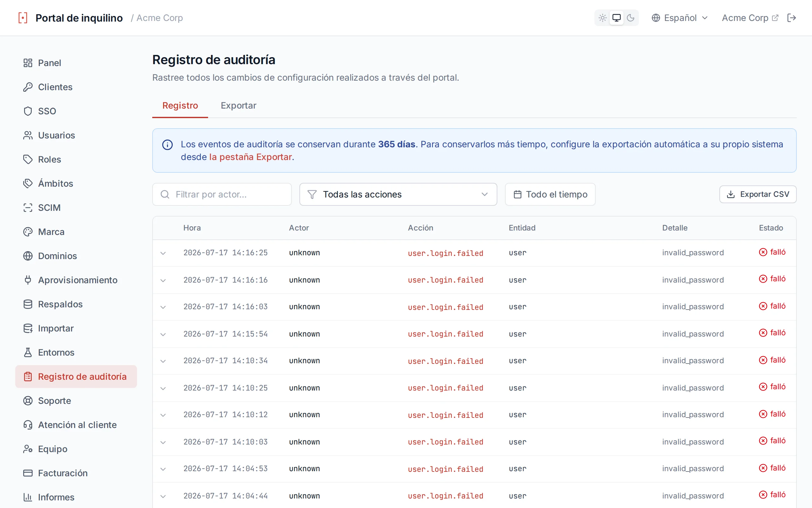The width and height of the screenshot is (812, 508).
Task: Click the Soporte lifebuoy icon
Action: pyautogui.click(x=28, y=401)
